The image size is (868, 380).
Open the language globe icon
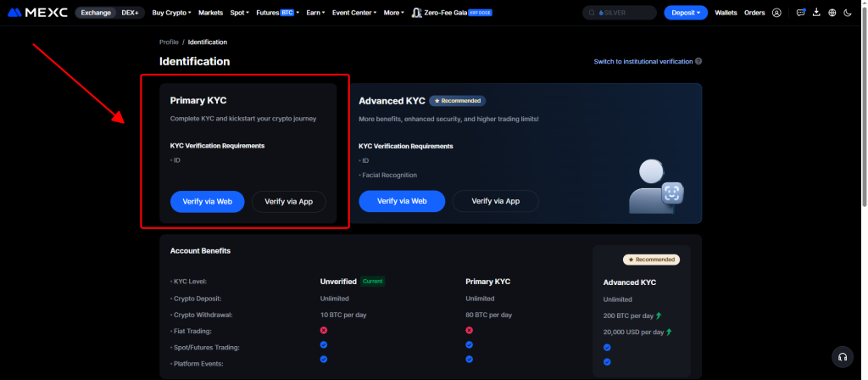tap(832, 13)
